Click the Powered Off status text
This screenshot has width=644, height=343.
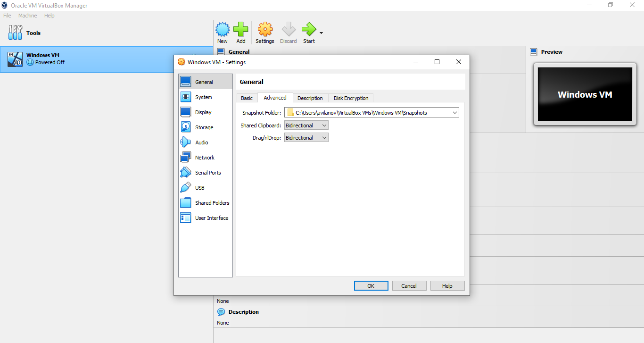click(50, 62)
